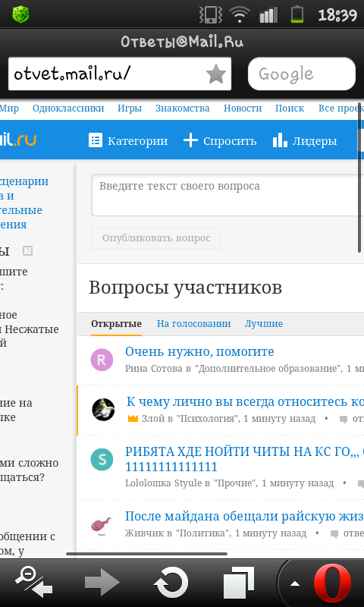Click the horizontal page scrollbar
Image resolution: width=364 pixels, height=607 pixels.
146,554
